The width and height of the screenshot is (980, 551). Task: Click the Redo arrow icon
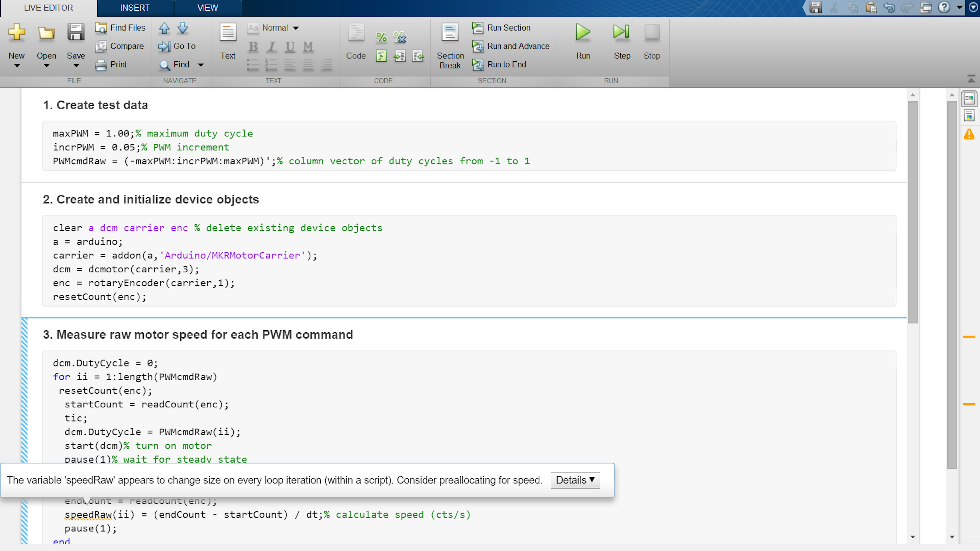(907, 8)
